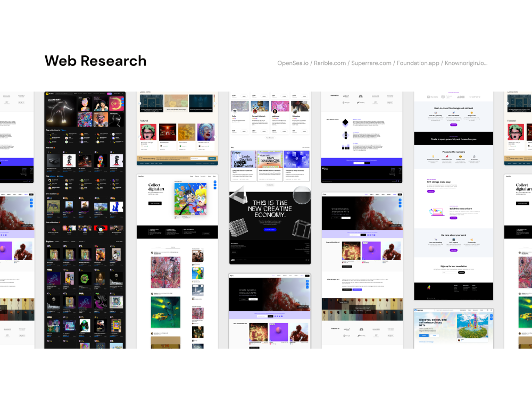Click blue Explore button on OpenSea page
532x399 pixels.
[x=423, y=335]
